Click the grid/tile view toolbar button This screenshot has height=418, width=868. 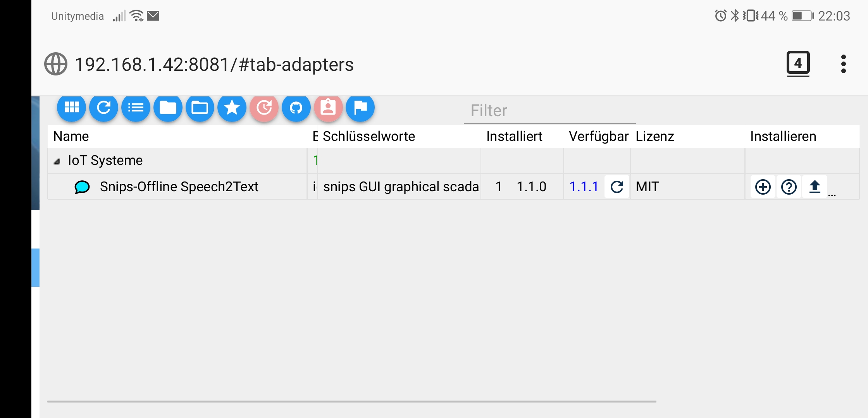click(x=72, y=108)
